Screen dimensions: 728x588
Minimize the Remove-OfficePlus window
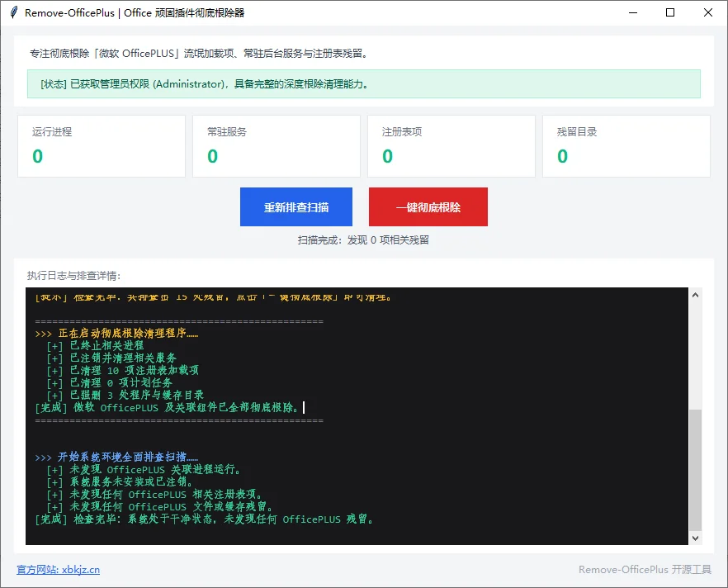click(x=633, y=12)
